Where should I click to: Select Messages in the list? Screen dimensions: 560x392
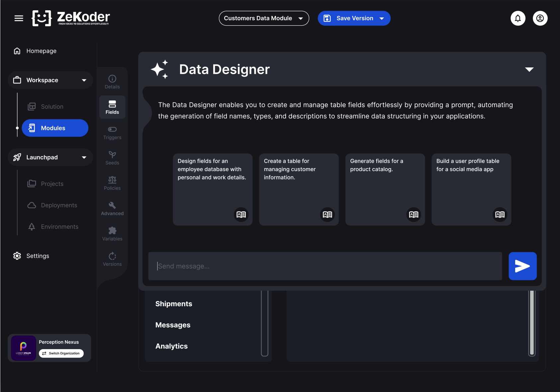(x=173, y=325)
